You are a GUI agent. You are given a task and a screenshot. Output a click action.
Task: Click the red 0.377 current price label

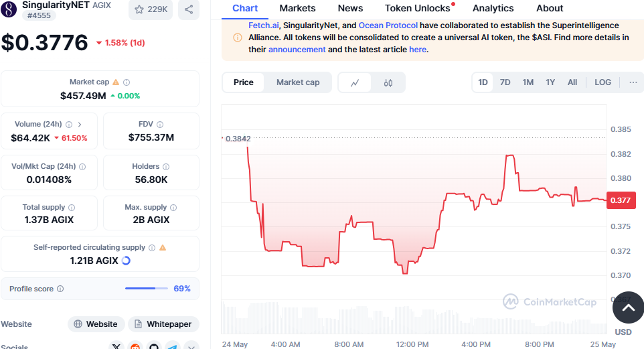621,200
